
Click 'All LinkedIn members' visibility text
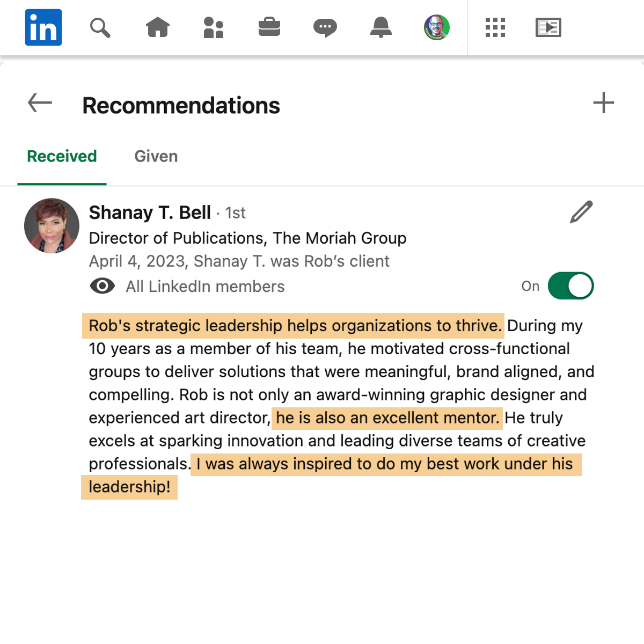click(206, 287)
